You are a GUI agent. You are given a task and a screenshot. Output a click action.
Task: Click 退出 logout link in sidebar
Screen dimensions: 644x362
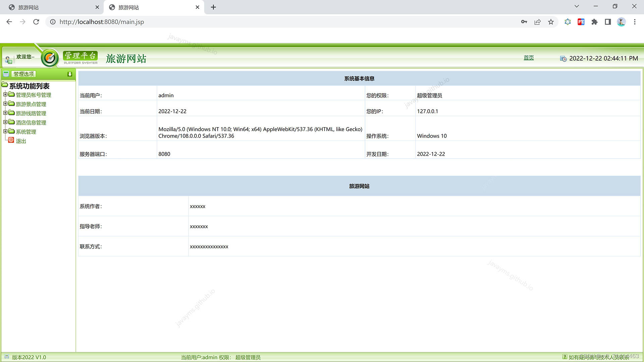coord(21,141)
